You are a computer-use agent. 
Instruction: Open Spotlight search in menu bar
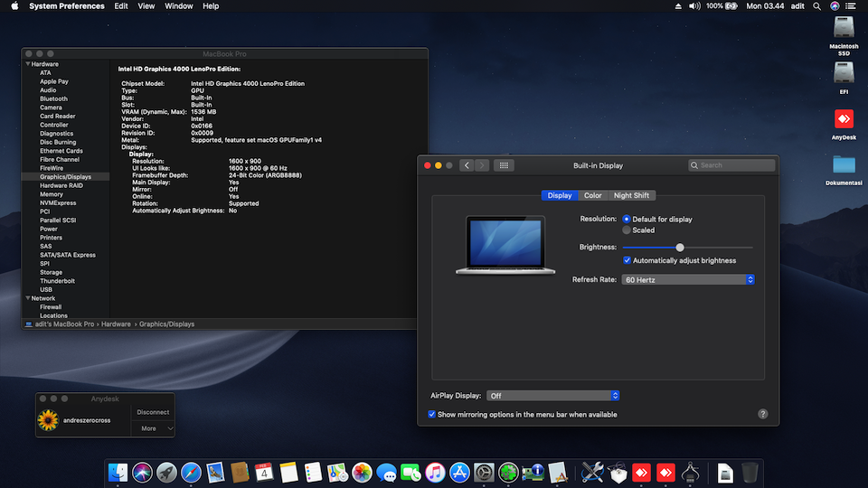coord(816,6)
